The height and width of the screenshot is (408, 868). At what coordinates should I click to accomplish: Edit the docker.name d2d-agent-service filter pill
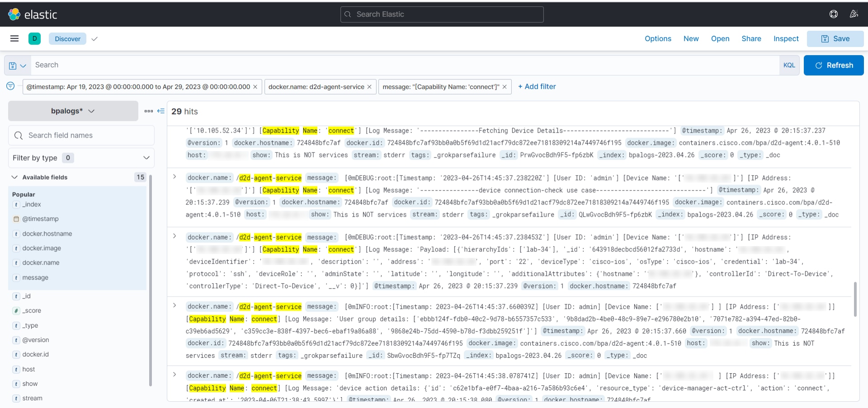coord(316,87)
